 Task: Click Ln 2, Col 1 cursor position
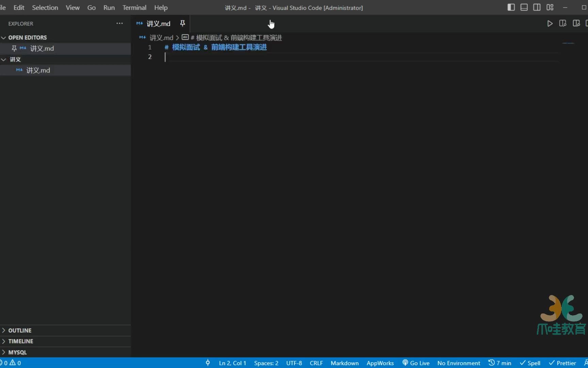(232, 363)
